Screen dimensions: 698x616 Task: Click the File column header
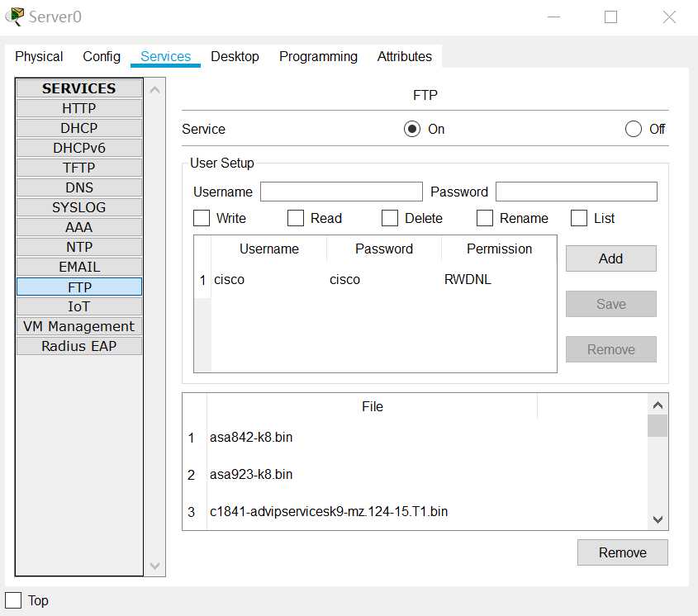(373, 406)
